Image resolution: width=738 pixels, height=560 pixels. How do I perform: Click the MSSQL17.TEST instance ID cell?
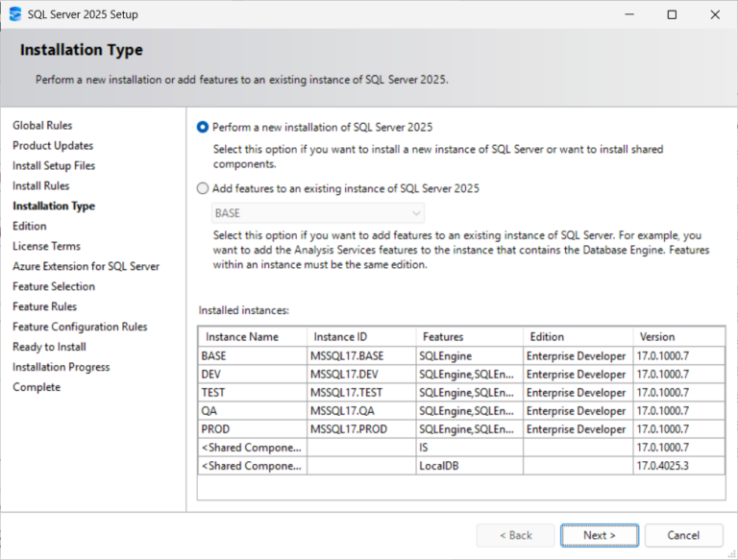361,393
